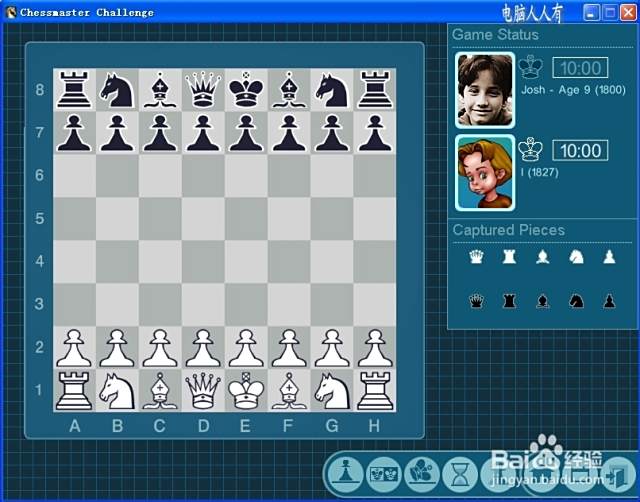Viewport: 640px width, 502px height.
Task: Click the captured white queen icon
Action: pyautogui.click(x=476, y=257)
